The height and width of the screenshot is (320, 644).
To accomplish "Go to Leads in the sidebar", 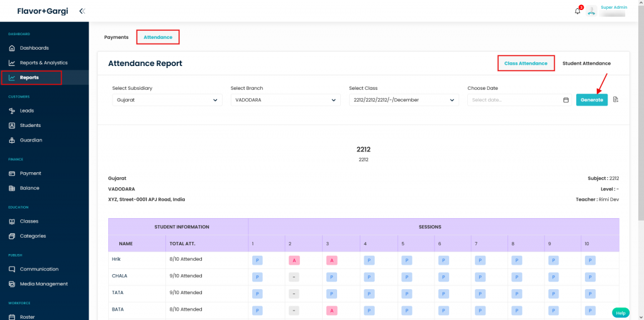I will tap(27, 111).
